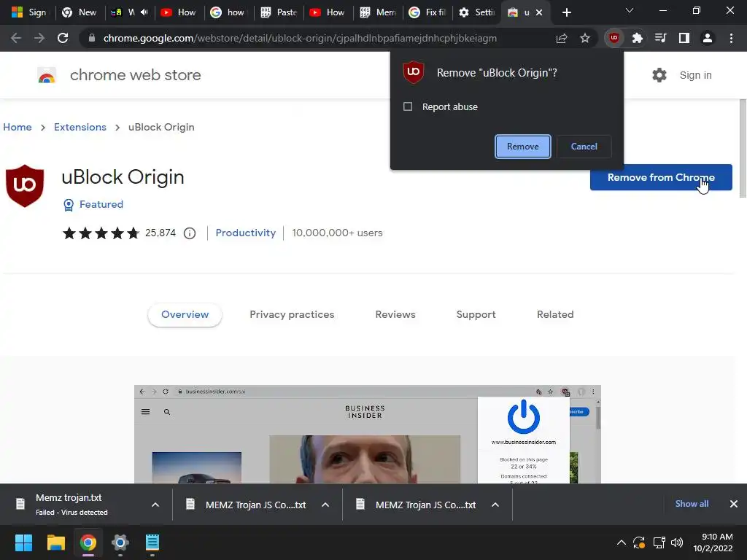This screenshot has height=560, width=747.
Task: Switch to the Fix fil Google tab
Action: point(427,12)
